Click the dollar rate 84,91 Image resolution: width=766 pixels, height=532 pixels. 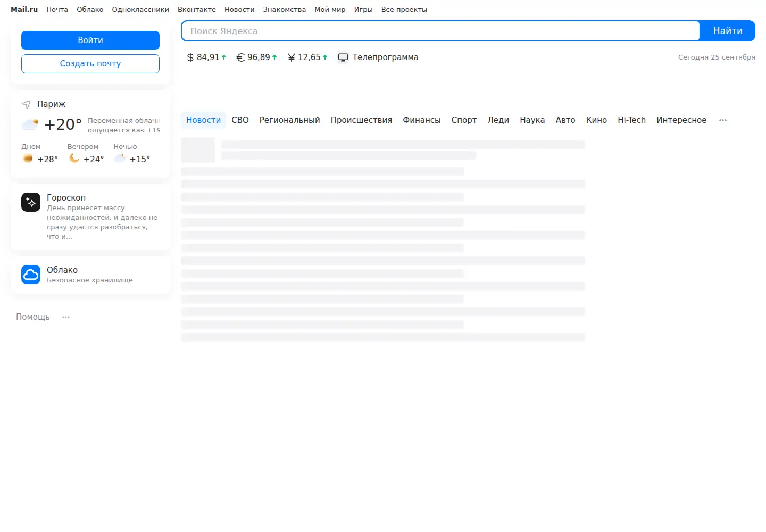click(208, 57)
